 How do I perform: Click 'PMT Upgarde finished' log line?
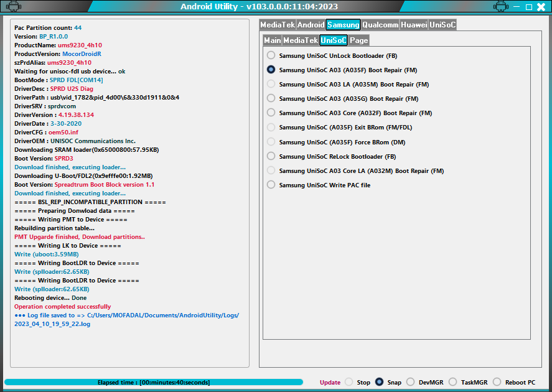[80, 237]
